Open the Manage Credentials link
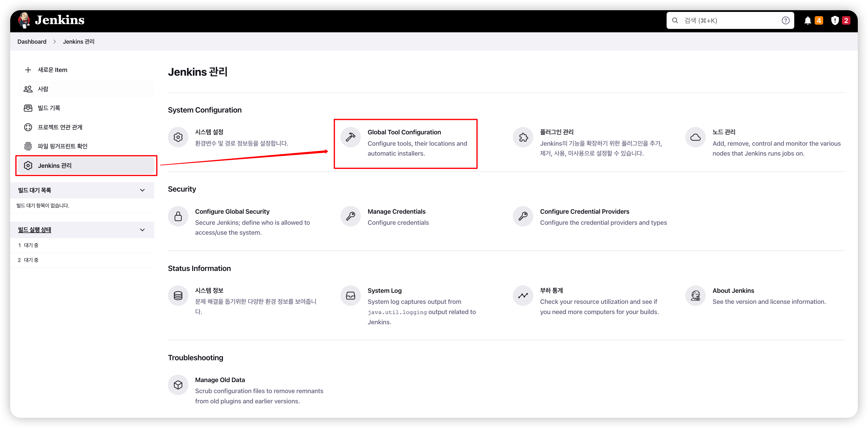The height and width of the screenshot is (428, 868). click(x=396, y=211)
